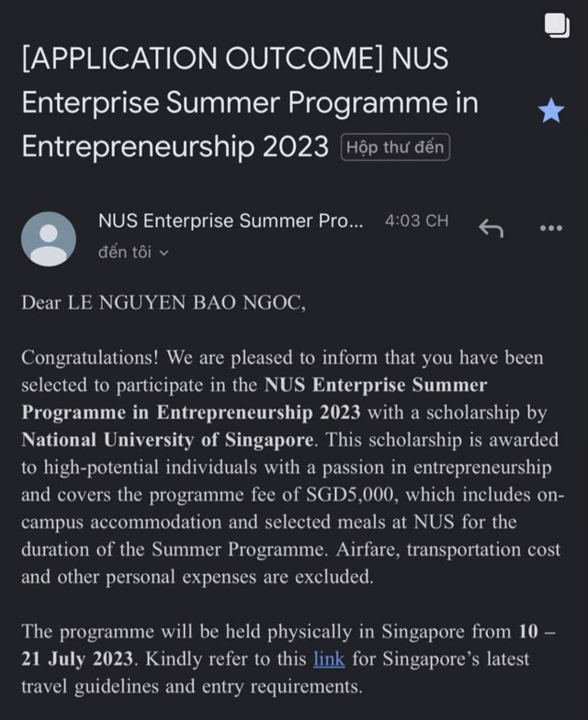Image resolution: width=588 pixels, height=720 pixels.
Task: Tap the SGD5,000 programme fee text
Action: [350, 495]
